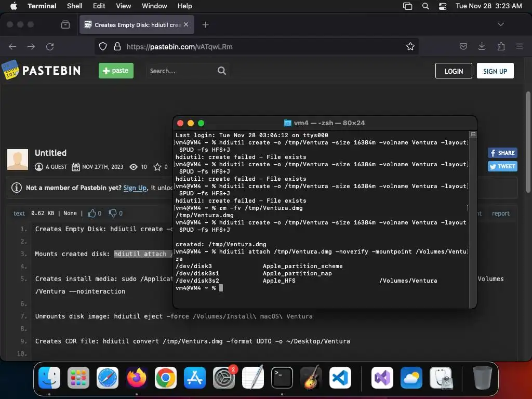Go back to the previous page

pos(12,46)
